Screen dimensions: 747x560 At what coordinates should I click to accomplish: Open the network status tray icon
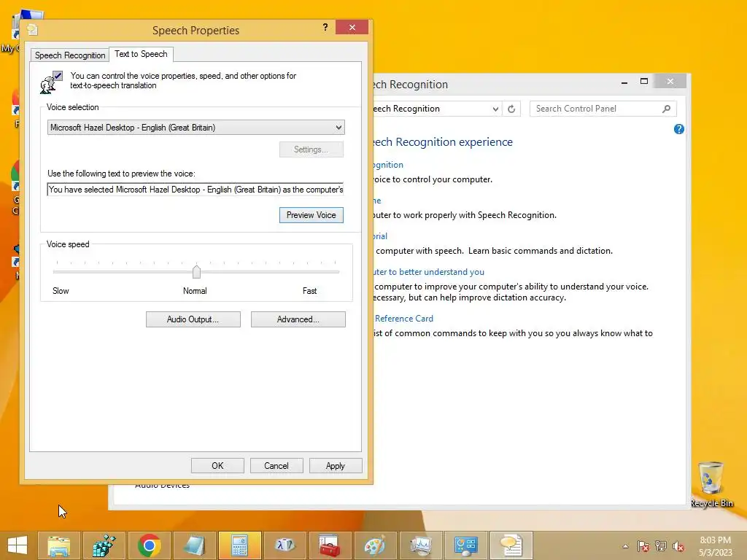661,546
